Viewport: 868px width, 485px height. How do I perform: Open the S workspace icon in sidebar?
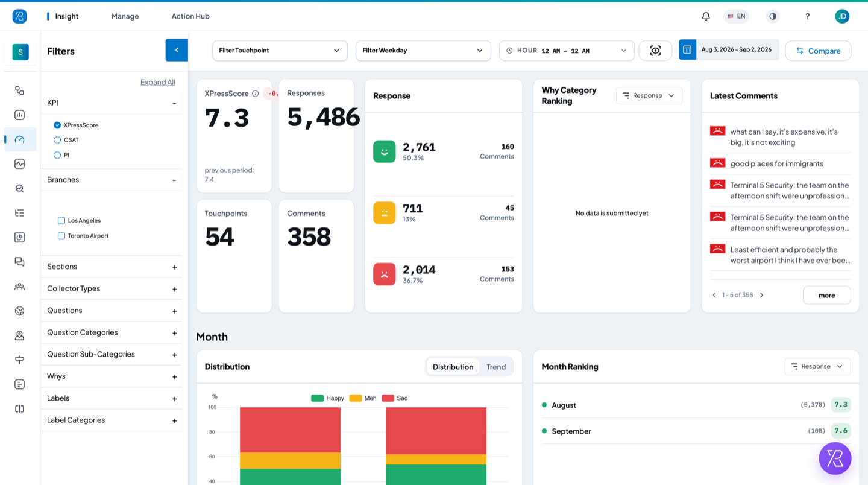pos(20,52)
